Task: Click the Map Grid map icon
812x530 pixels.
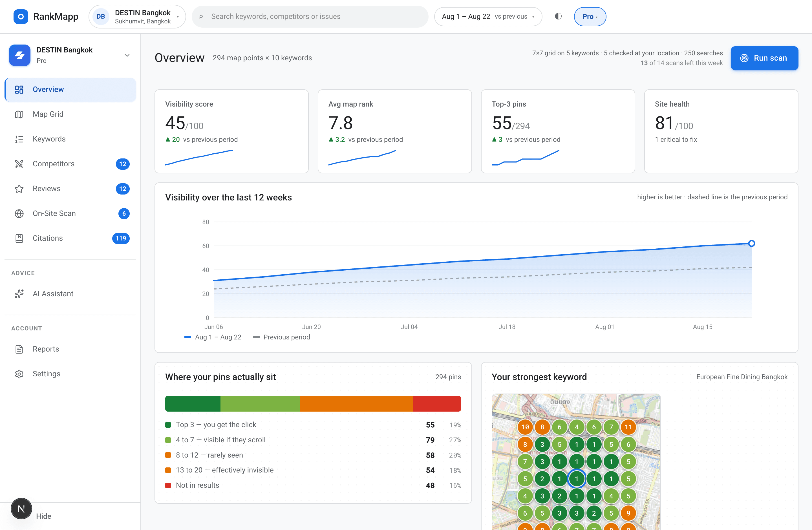Action: click(19, 114)
